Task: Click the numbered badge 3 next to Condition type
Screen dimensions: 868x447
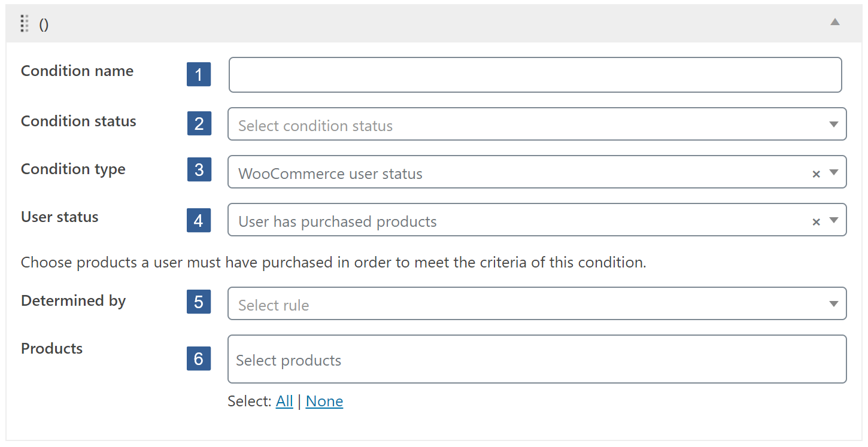Action: point(199,170)
